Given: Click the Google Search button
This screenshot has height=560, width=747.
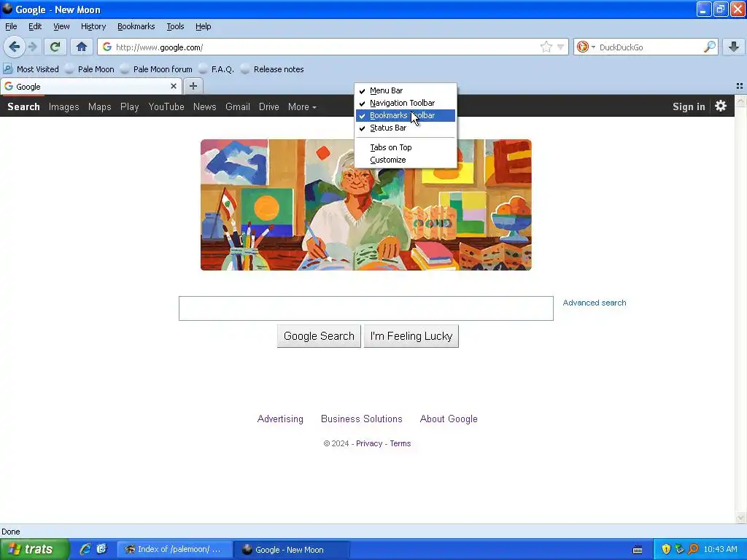Looking at the screenshot, I should [x=319, y=336].
